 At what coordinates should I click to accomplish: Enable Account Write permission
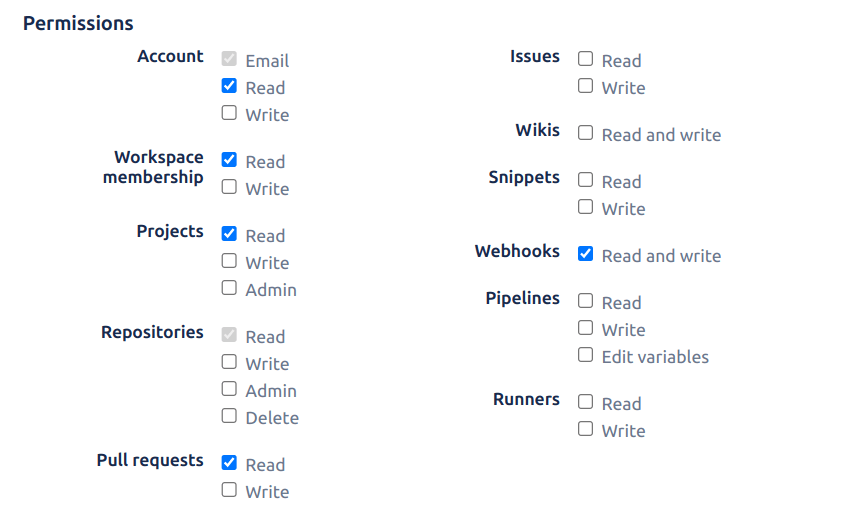[229, 114]
